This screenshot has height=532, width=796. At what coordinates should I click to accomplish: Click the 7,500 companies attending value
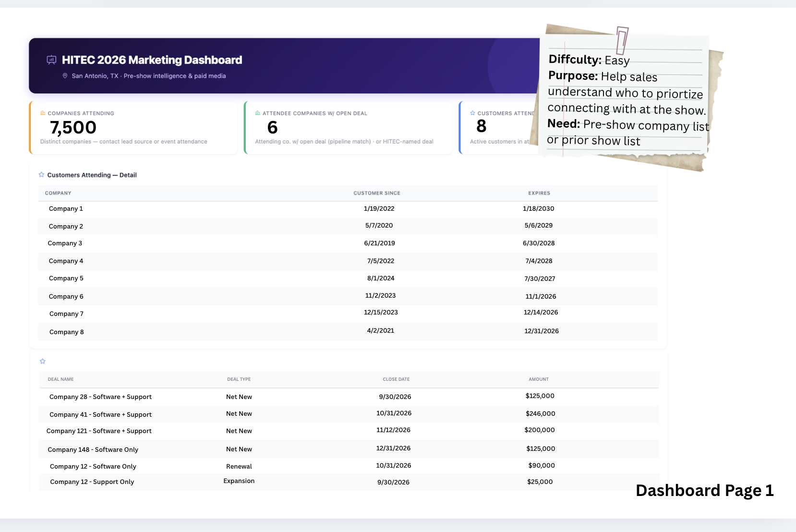pyautogui.click(x=73, y=127)
